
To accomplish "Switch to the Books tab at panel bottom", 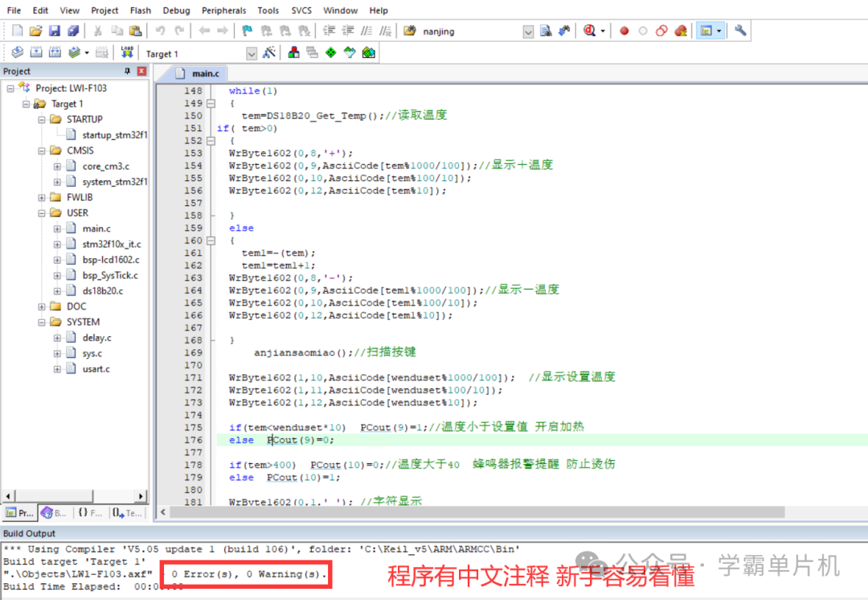I will pos(55,513).
